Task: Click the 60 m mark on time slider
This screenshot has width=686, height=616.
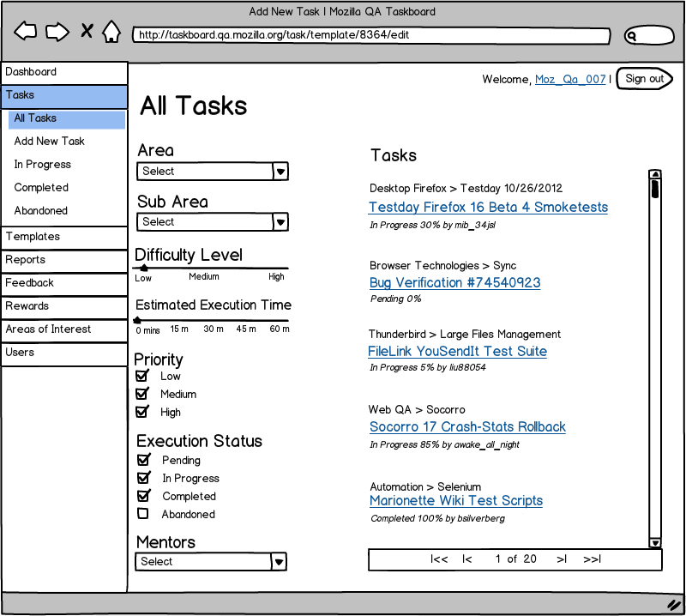Action: (280, 329)
